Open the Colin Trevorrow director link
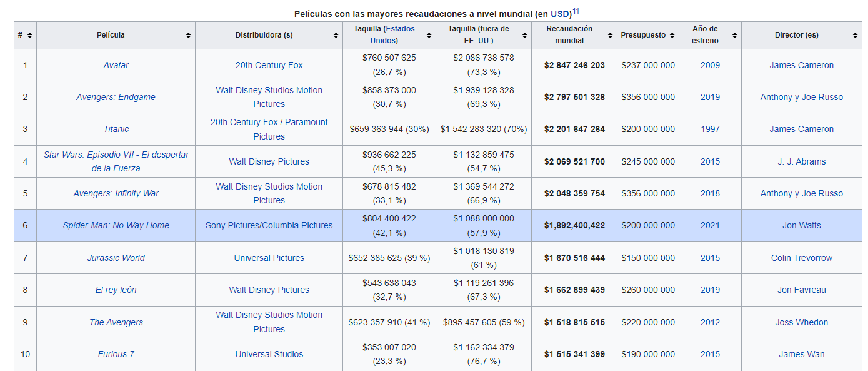This screenshot has width=868, height=371. 802,258
